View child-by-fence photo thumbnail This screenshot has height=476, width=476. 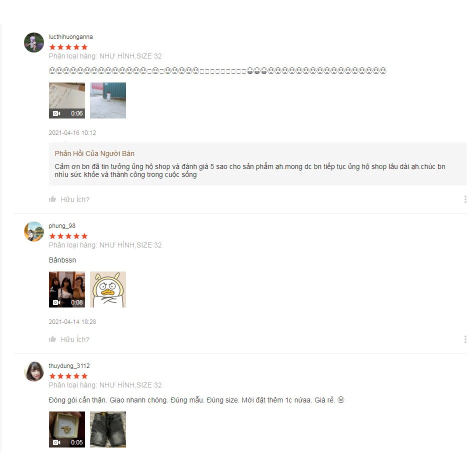(x=108, y=100)
